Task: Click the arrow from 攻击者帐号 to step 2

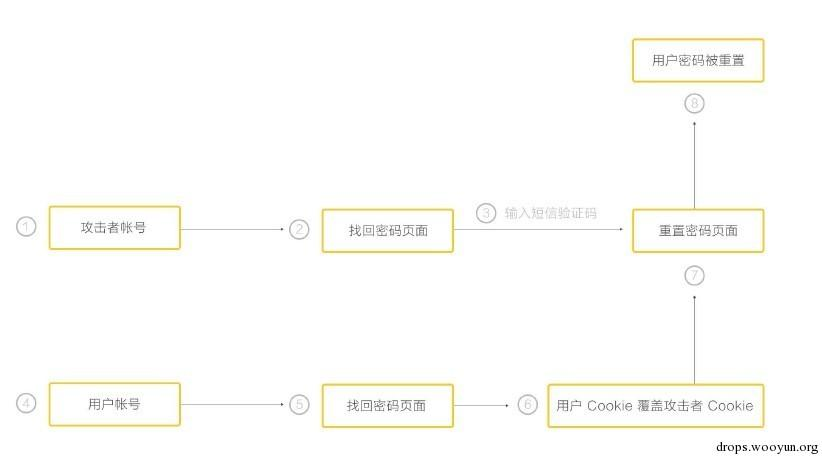Action: (x=232, y=229)
